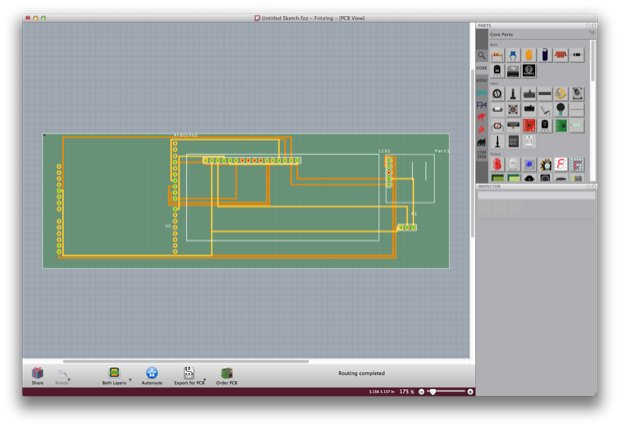Open the PX parts bin tab
Viewport: 620px width, 427px height.
[x=481, y=105]
